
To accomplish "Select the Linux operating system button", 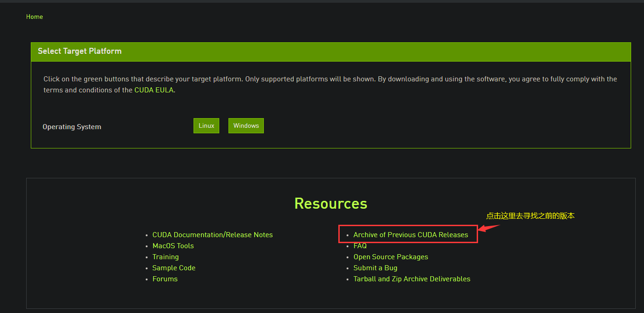I will pyautogui.click(x=206, y=125).
